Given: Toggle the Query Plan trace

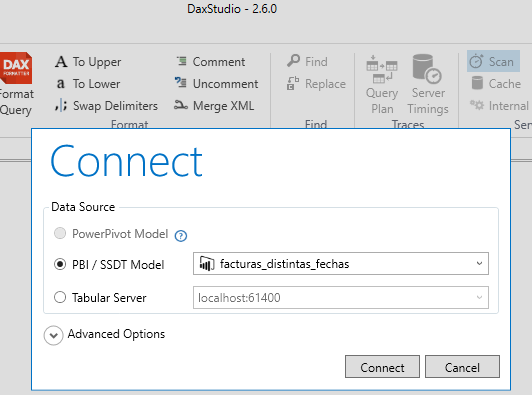Looking at the screenshot, I should [x=382, y=84].
